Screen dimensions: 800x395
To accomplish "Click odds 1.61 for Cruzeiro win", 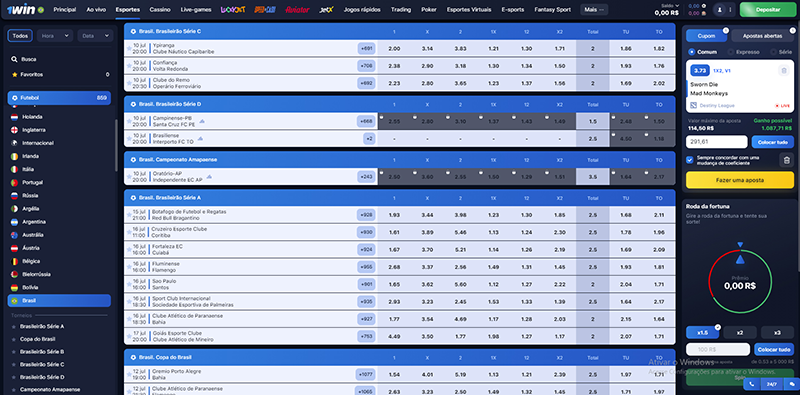I will click(394, 232).
